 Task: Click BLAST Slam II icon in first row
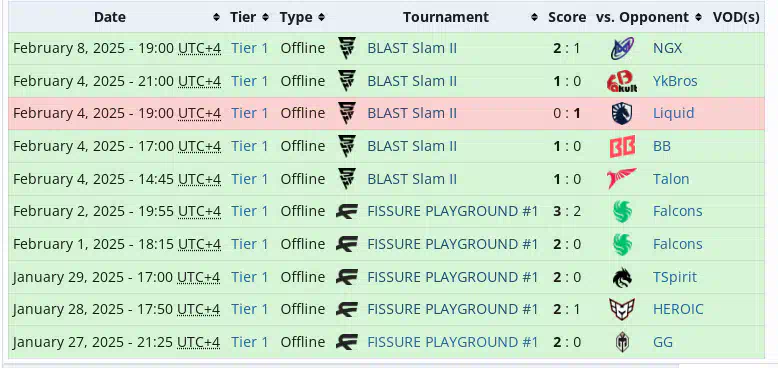tap(347, 48)
